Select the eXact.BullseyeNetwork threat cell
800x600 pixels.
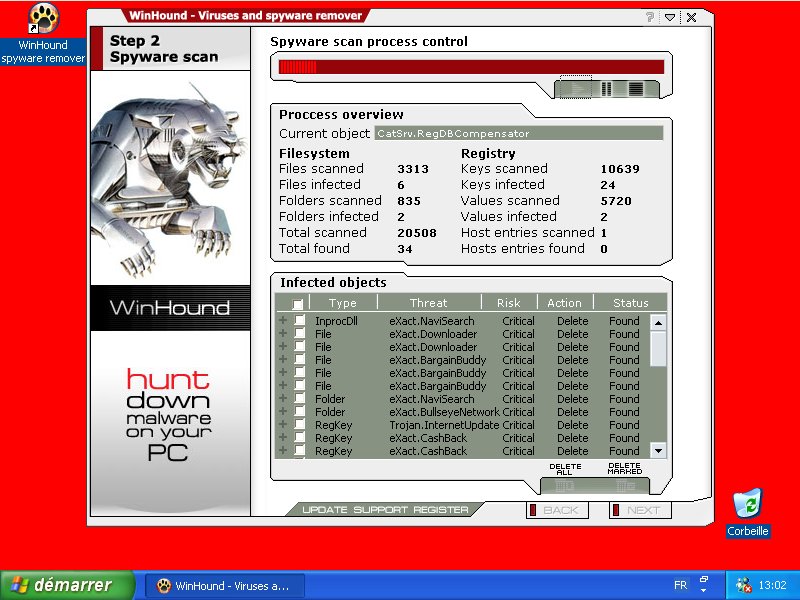tap(444, 412)
